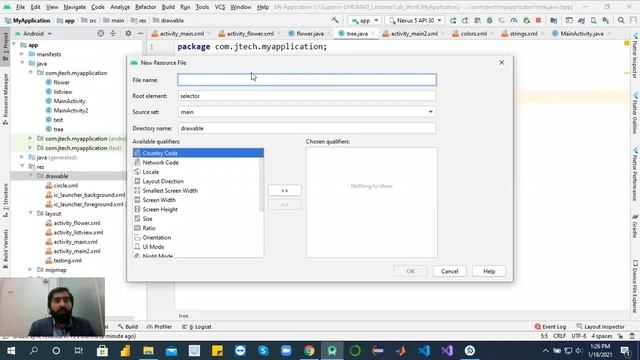Click the Make Project hammer icon
Image resolution: width=640 pixels, height=360 pixels.
pos(335,20)
